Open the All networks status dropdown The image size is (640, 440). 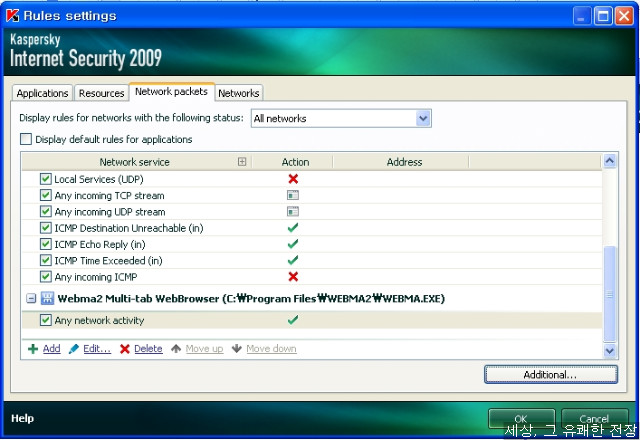pos(341,118)
